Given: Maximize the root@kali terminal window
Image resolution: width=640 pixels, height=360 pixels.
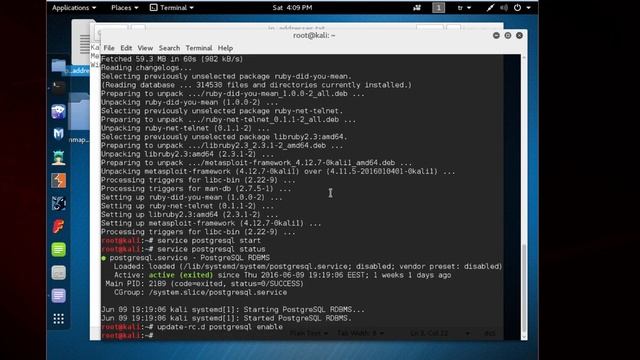Looking at the screenshot, I should coord(508,36).
